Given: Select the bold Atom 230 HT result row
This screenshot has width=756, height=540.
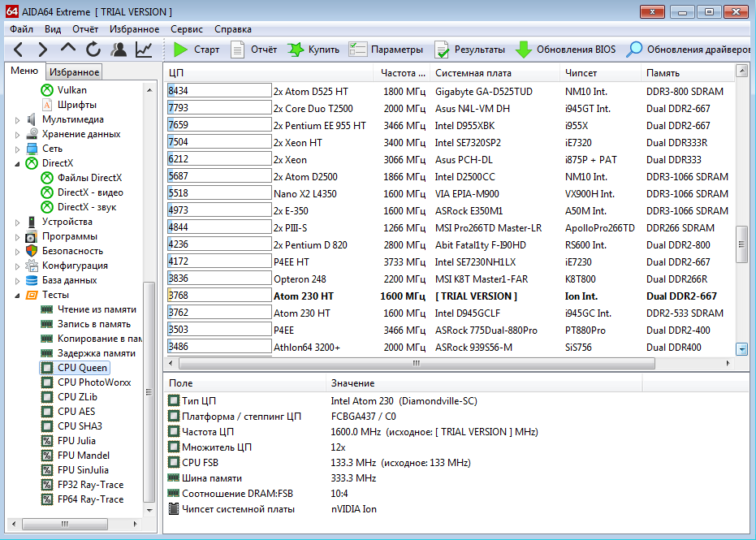Looking at the screenshot, I should click(451, 296).
